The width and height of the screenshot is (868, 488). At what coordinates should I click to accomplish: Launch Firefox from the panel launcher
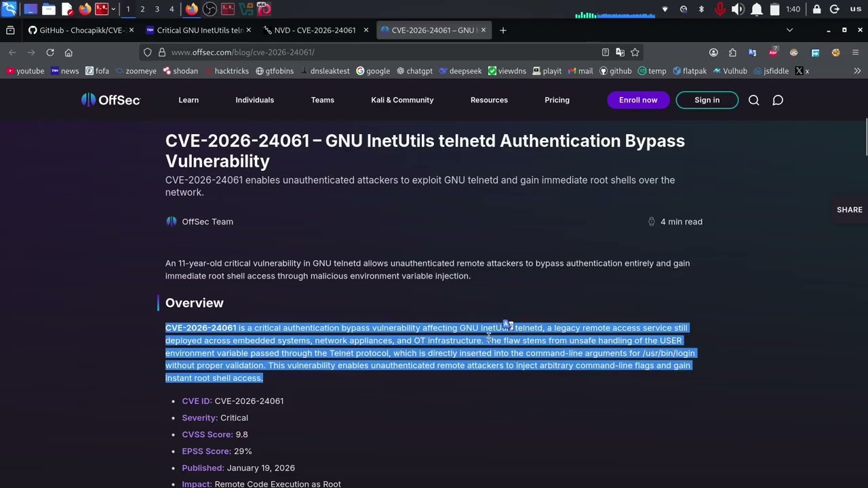(85, 9)
